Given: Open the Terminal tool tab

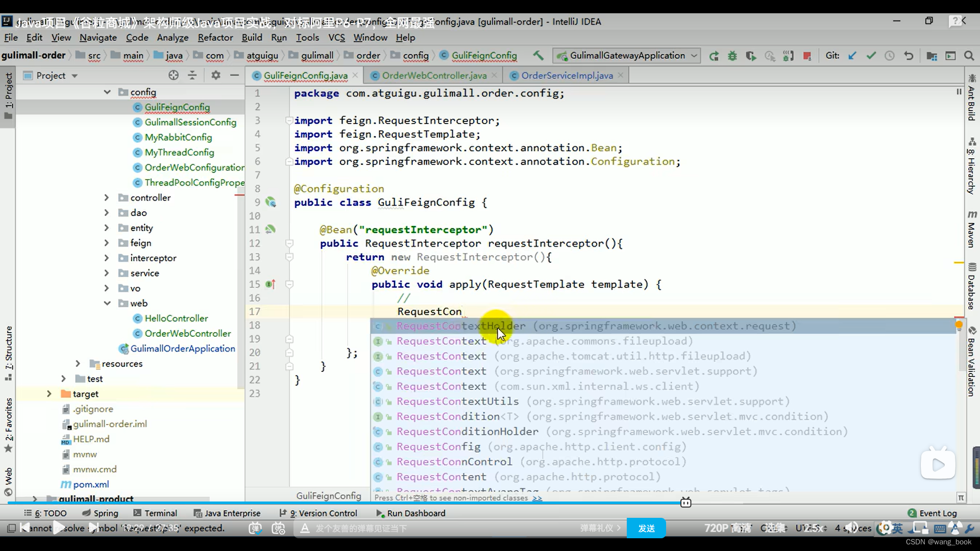Looking at the screenshot, I should [155, 513].
